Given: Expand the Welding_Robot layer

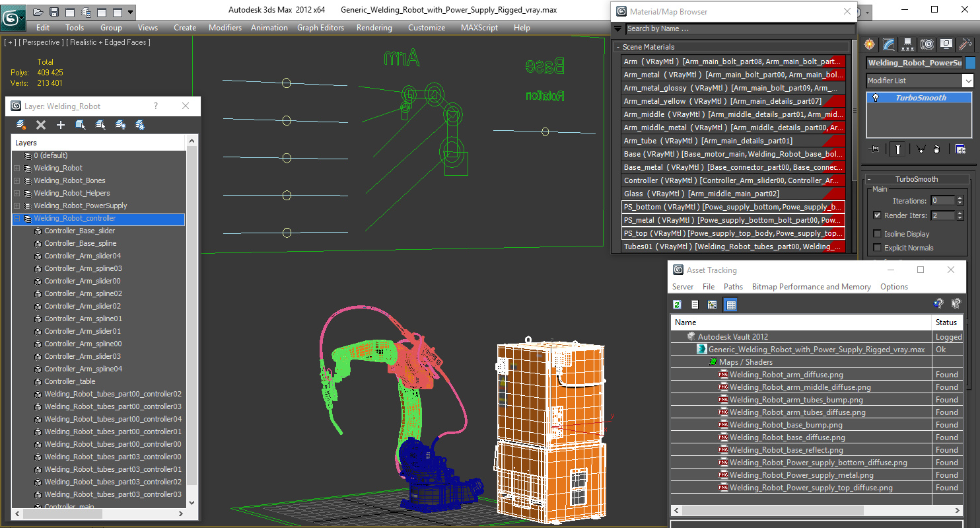Looking at the screenshot, I should (17, 169).
